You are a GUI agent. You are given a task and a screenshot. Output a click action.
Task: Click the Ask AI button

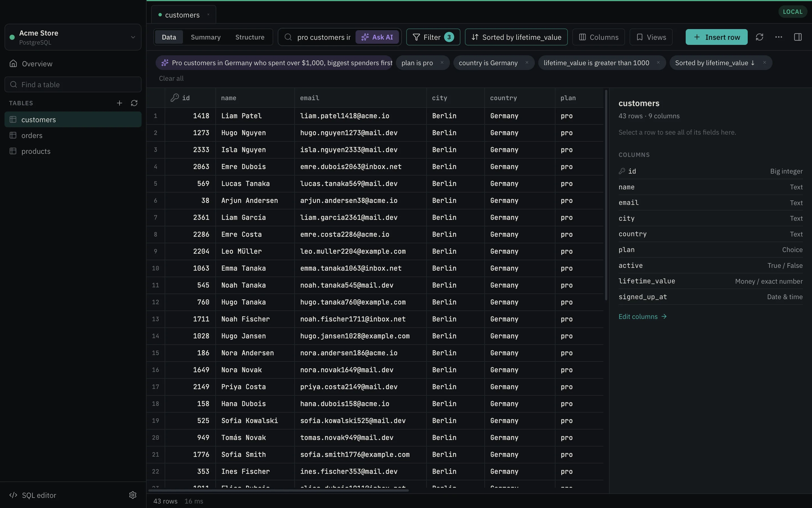[x=377, y=37]
